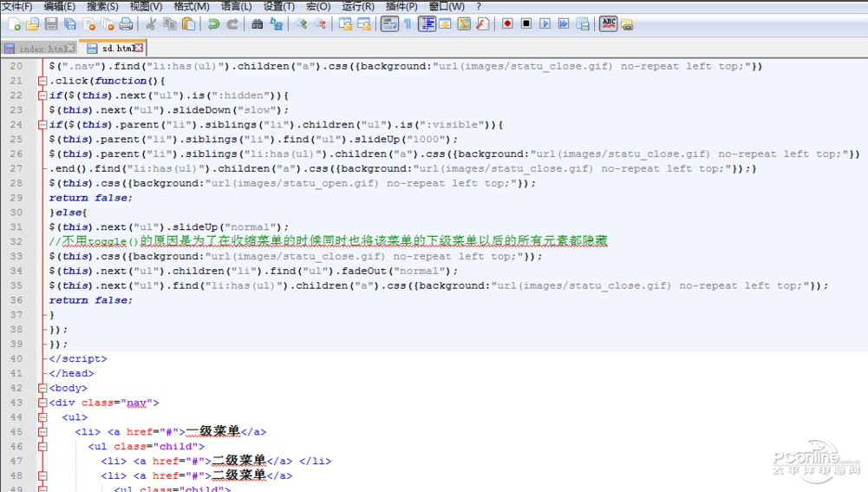
Task: Click line number 32 in margin
Action: [x=16, y=241]
